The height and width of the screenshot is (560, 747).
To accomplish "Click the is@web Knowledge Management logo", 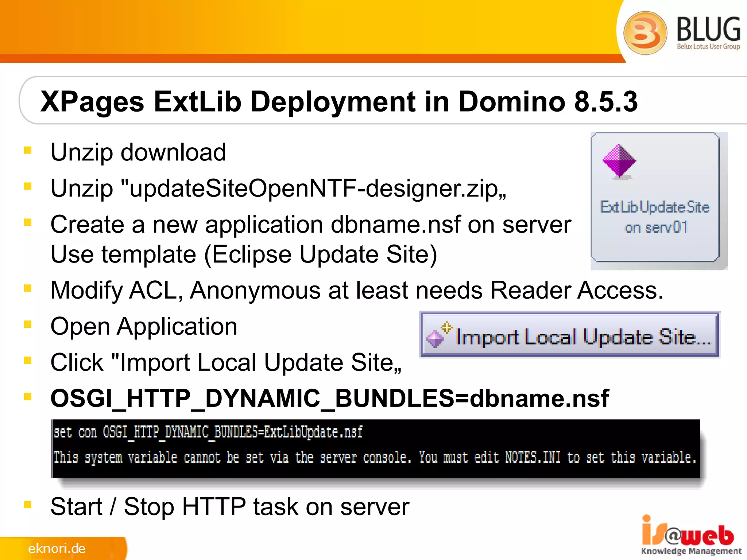I will tap(691, 535).
